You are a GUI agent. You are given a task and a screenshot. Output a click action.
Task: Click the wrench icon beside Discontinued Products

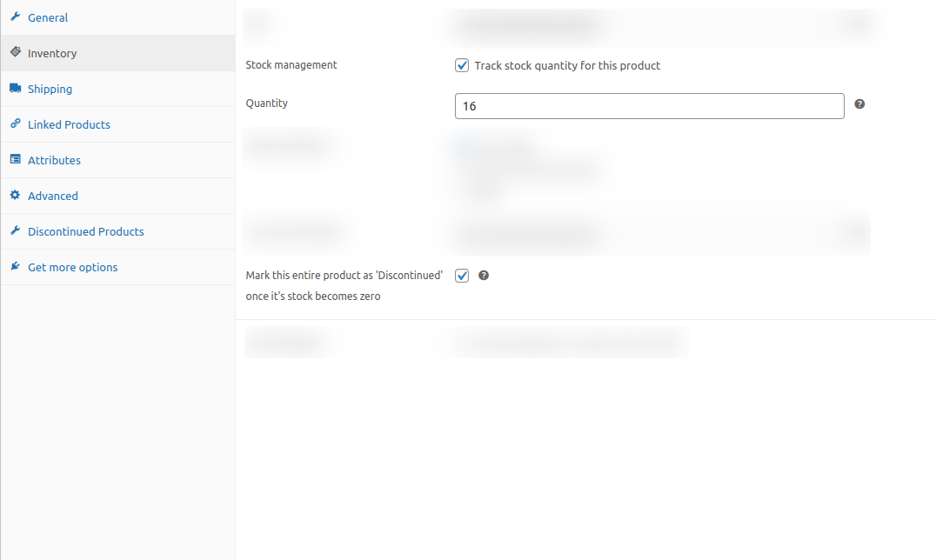[15, 231]
